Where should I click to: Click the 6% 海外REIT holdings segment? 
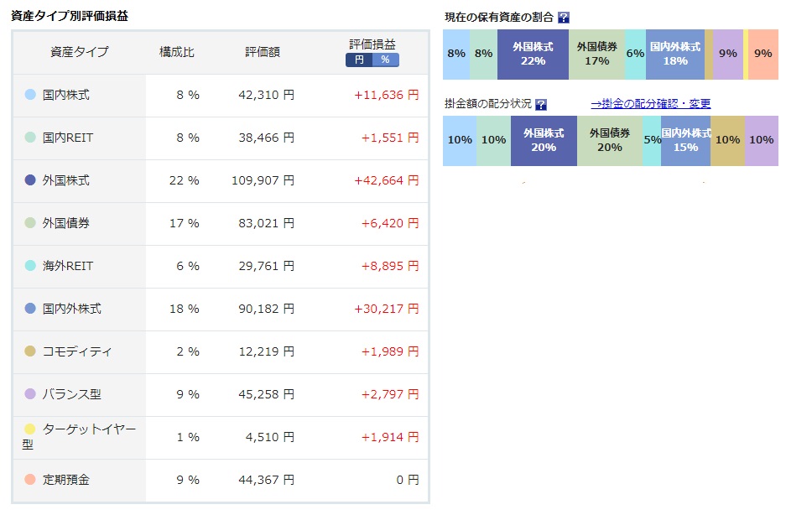click(635, 55)
